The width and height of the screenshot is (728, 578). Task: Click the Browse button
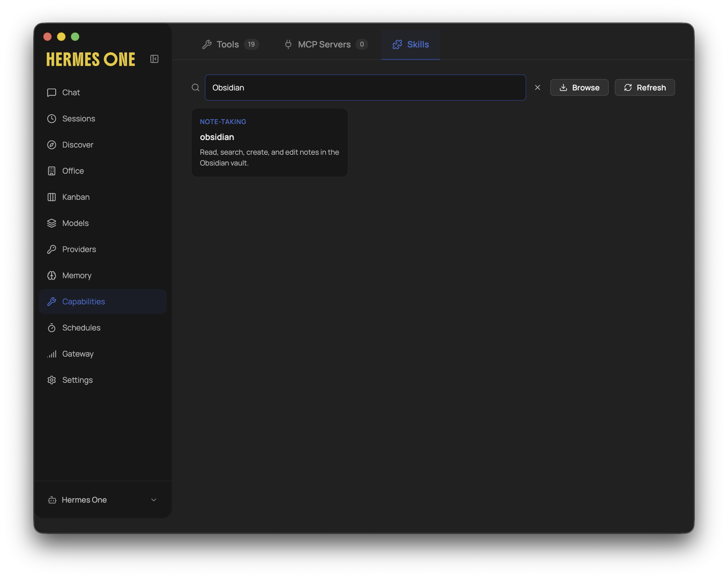[x=579, y=88]
